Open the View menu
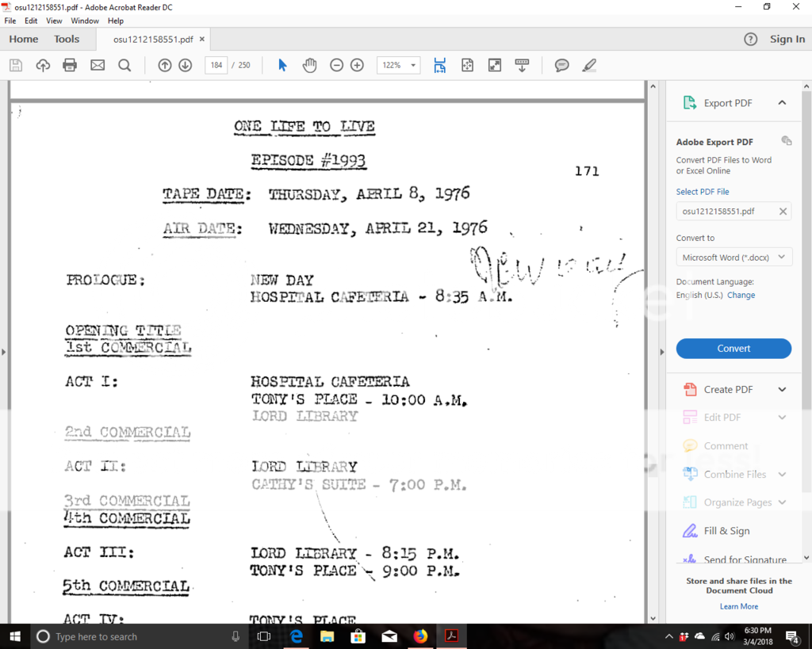 [53, 21]
